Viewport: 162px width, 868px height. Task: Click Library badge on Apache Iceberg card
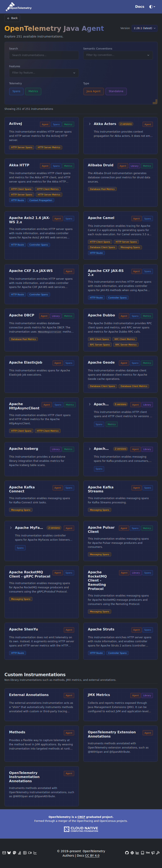pos(56,449)
